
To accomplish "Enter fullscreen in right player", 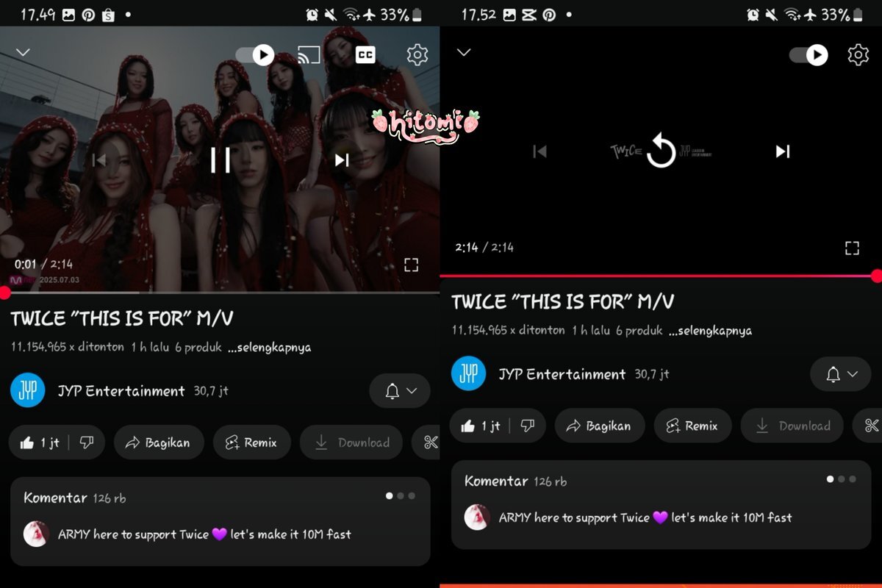I will 852,248.
